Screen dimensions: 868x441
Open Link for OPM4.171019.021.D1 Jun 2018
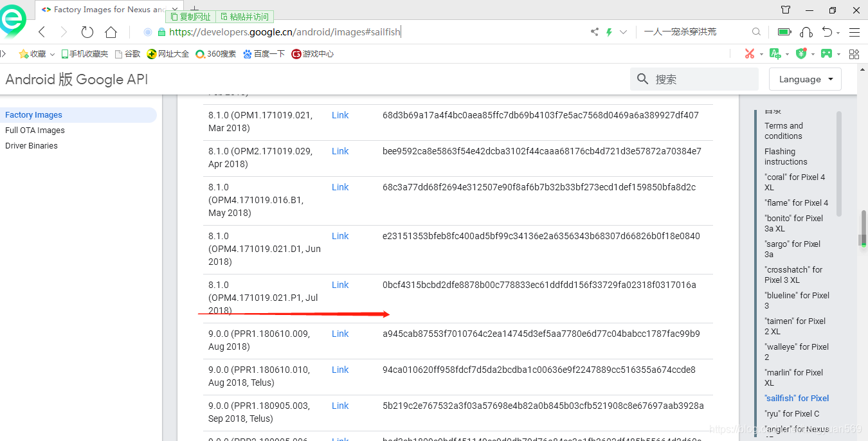(x=340, y=236)
